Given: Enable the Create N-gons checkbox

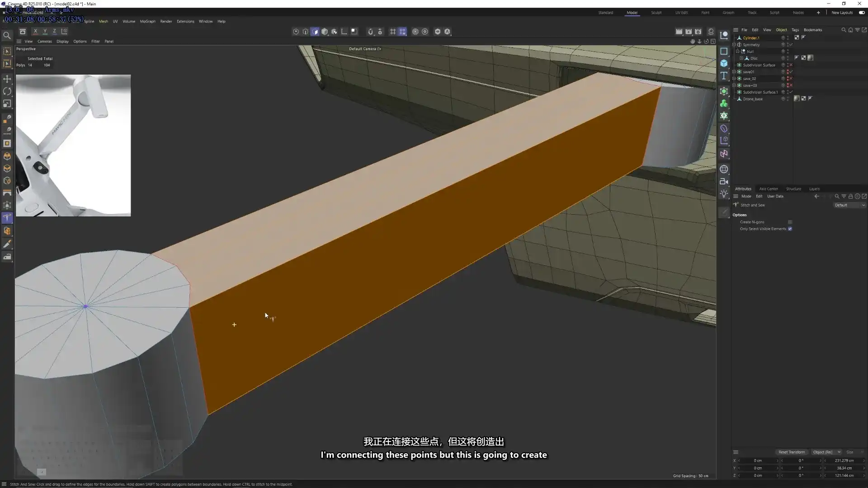Looking at the screenshot, I should (x=790, y=222).
